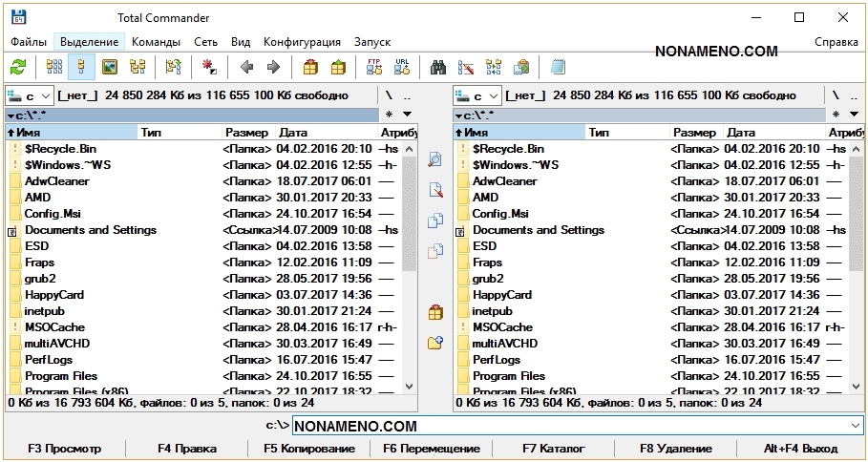
Task: Click the Pack gift-box icon between the panels
Action: 435,312
